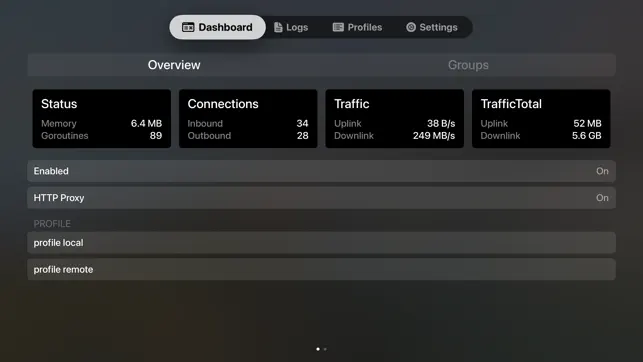The width and height of the screenshot is (643, 362).
Task: Click the total Uplink value 52 MB
Action: point(587,123)
